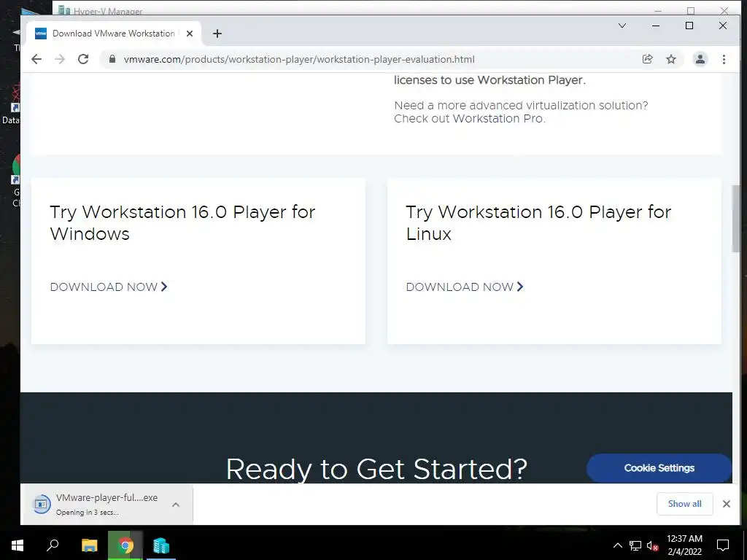Open the tab search dropdown arrow
Viewport: 747px width, 560px height.
point(622,26)
